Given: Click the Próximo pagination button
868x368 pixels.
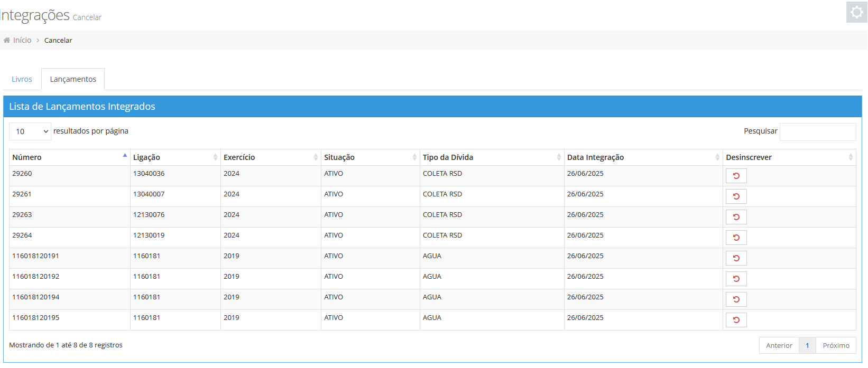Looking at the screenshot, I should [836, 345].
